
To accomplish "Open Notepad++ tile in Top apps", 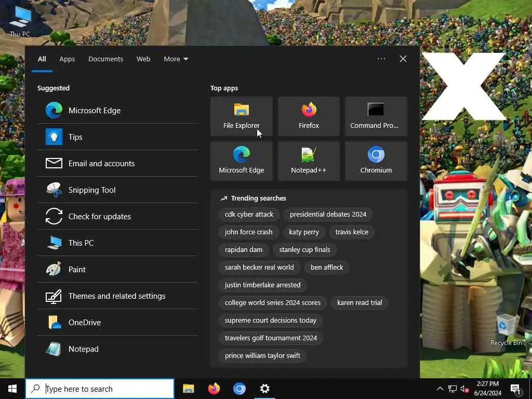I will [309, 161].
